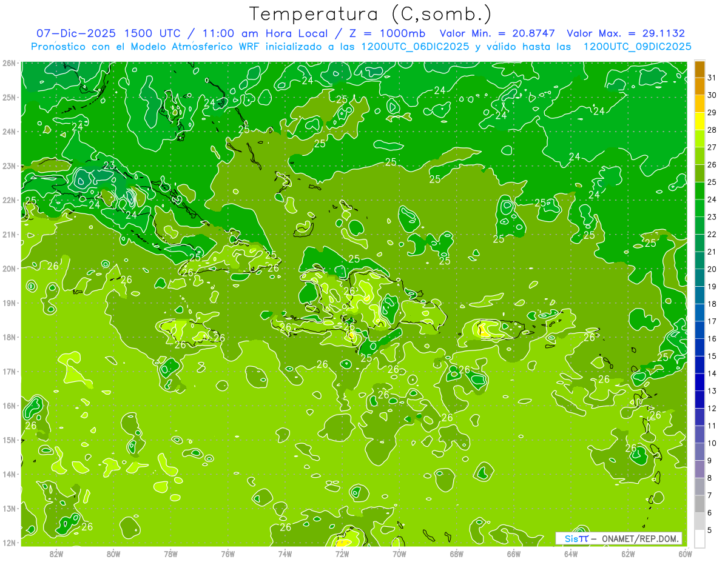Click the brown color bar segment above 31

[699, 69]
